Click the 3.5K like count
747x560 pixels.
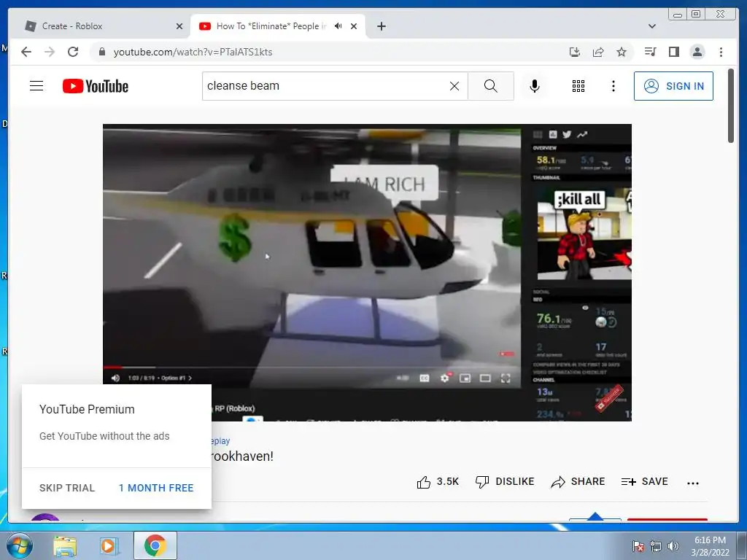point(448,481)
